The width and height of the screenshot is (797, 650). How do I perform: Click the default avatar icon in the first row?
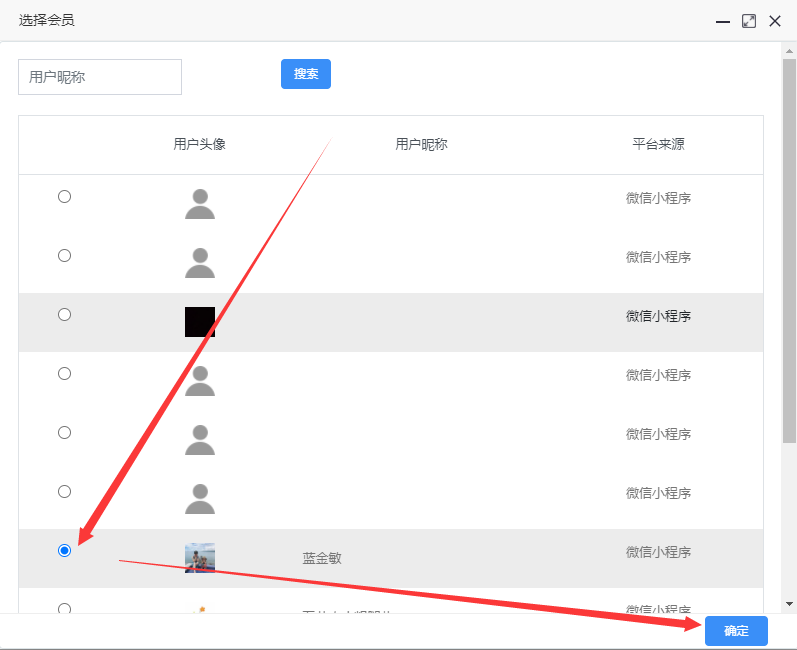click(200, 204)
